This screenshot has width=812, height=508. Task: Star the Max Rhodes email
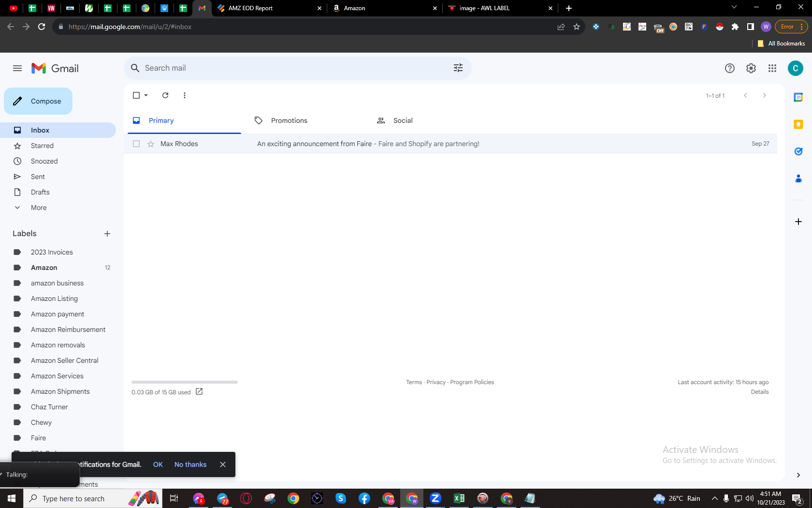(151, 144)
